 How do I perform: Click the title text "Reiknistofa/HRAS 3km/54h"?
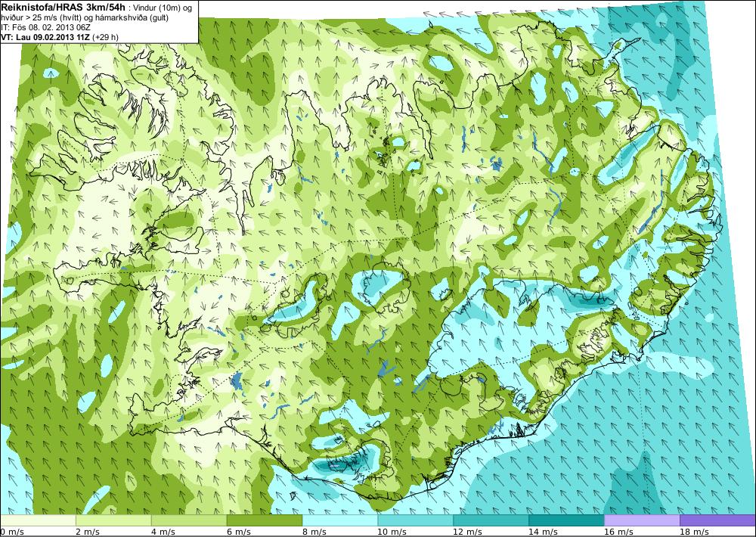point(64,8)
